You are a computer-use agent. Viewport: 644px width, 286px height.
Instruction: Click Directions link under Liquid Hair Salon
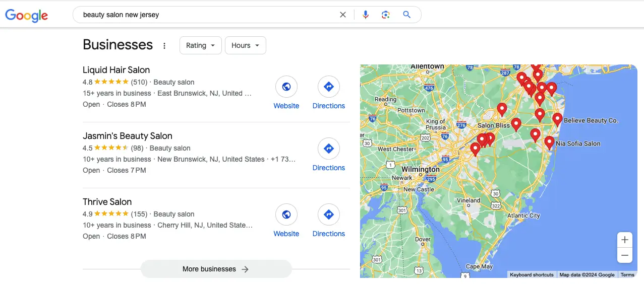pos(329,106)
